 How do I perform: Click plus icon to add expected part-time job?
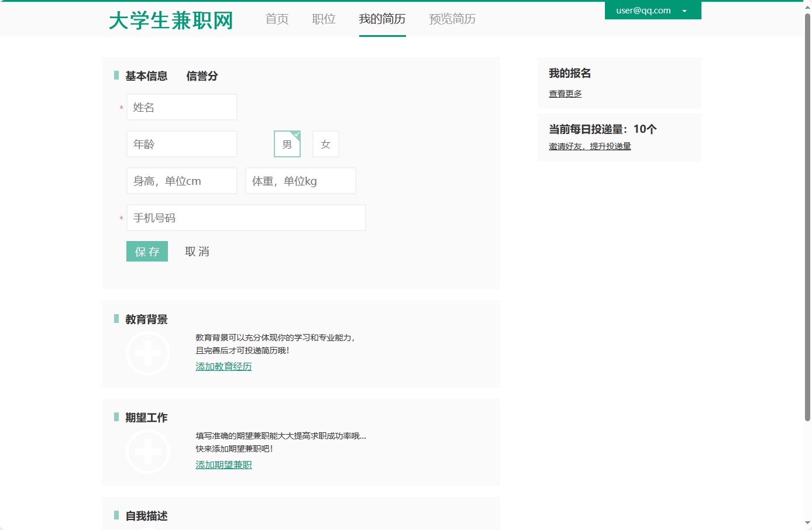(148, 451)
